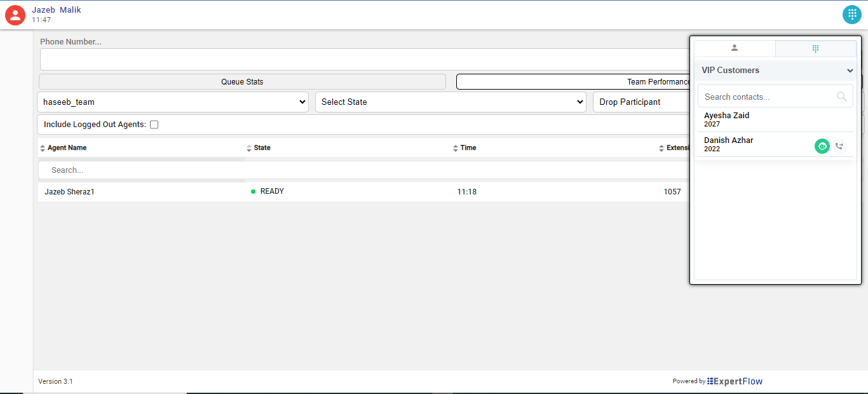This screenshot has width=868, height=394.
Task: Open the Select State dropdown
Action: click(450, 102)
